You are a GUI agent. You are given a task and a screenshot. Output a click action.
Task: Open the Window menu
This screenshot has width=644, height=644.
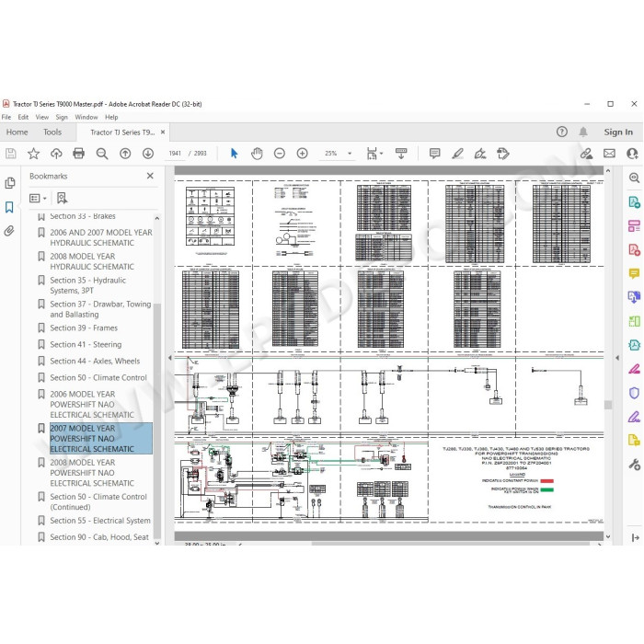86,117
